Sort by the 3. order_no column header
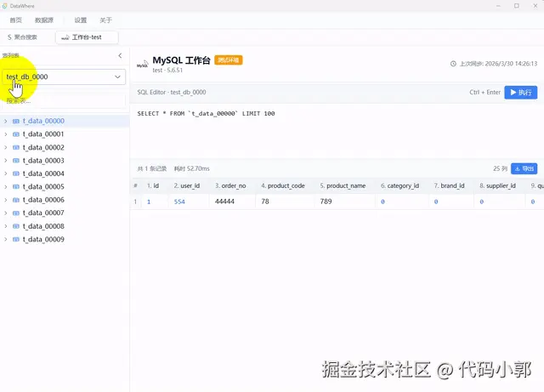 coord(230,185)
